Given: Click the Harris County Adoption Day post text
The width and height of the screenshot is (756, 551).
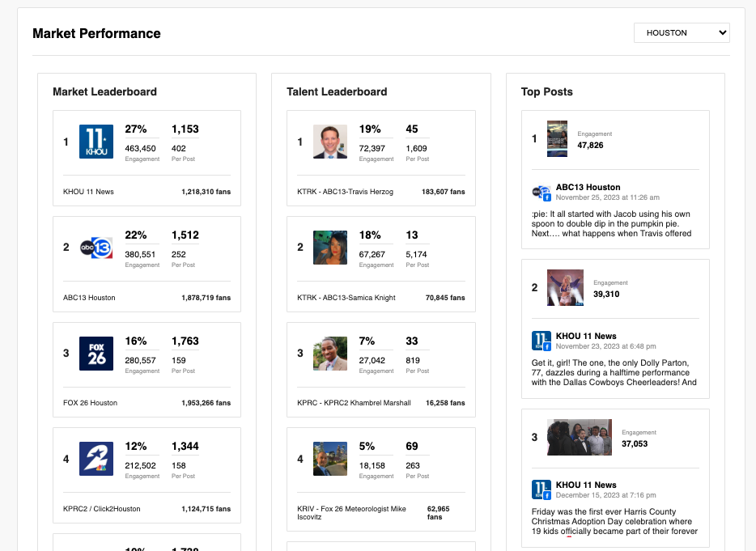Looking at the screenshot, I should click(x=614, y=522).
